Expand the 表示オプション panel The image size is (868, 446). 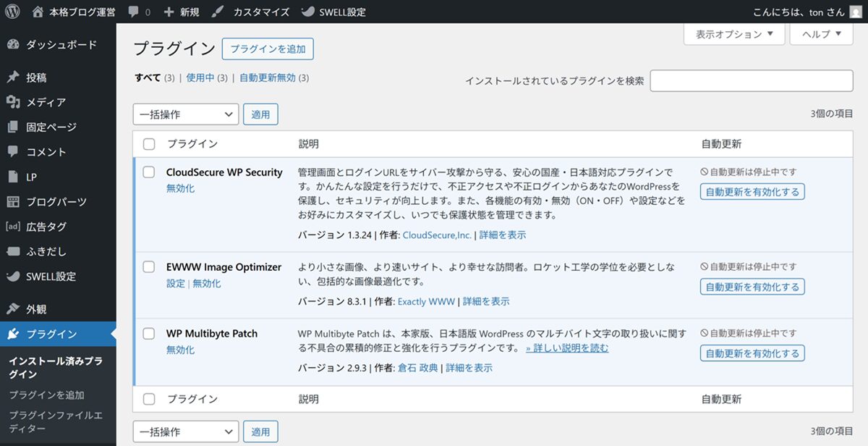[734, 34]
